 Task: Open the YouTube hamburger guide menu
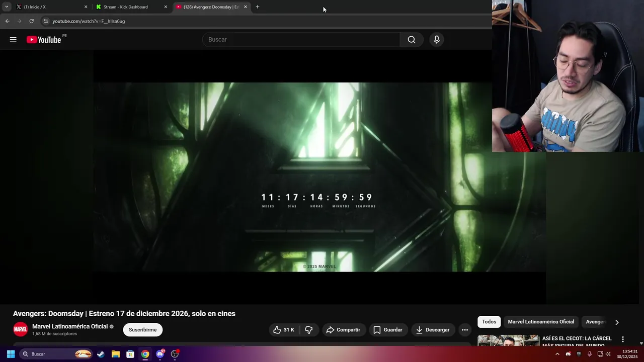[13, 40]
